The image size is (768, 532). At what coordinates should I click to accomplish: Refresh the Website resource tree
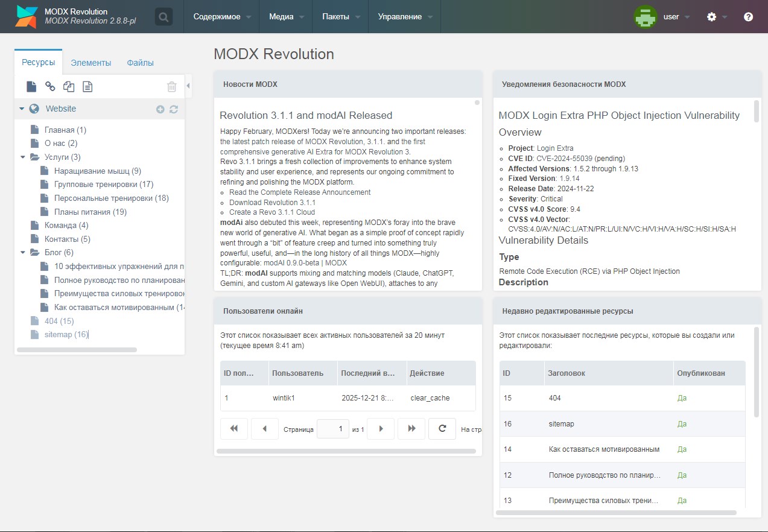pos(174,109)
